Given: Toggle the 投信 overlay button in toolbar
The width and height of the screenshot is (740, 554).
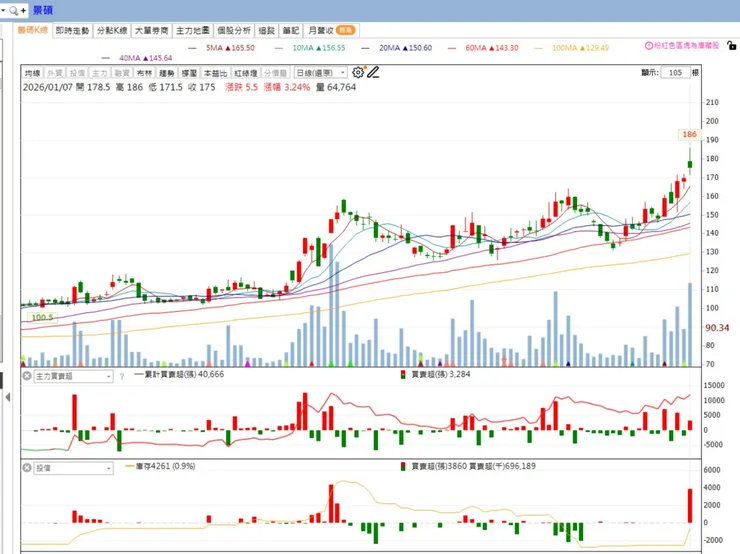Looking at the screenshot, I should pyautogui.click(x=77, y=73).
